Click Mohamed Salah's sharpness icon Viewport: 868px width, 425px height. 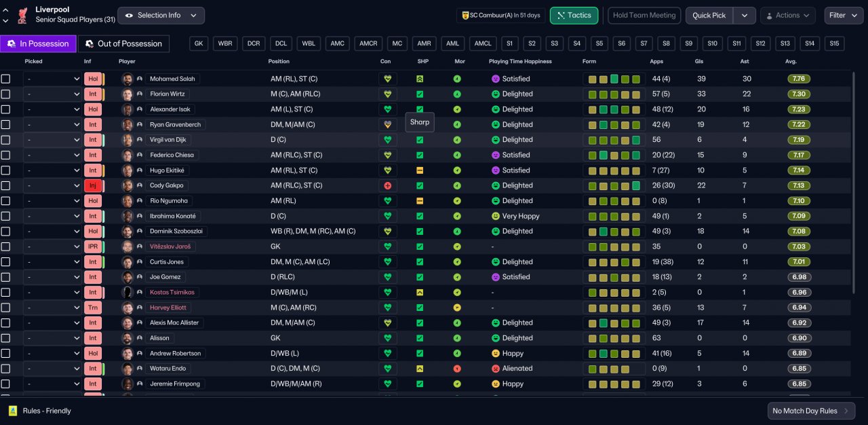click(x=420, y=79)
